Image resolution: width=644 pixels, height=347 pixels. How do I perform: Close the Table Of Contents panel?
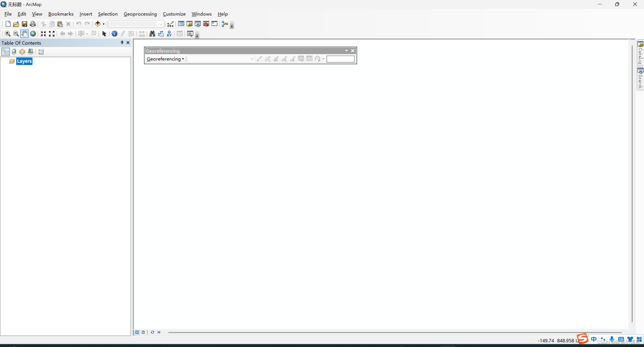[128, 43]
